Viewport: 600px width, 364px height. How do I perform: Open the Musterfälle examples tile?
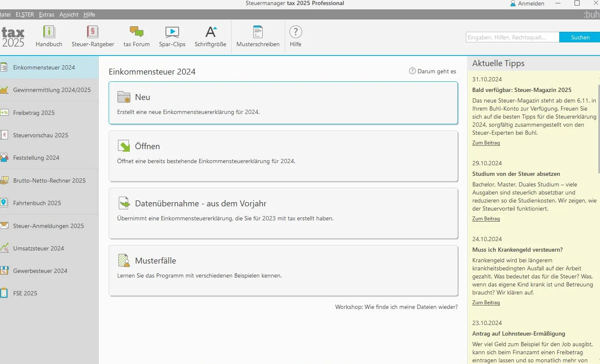pos(283,270)
